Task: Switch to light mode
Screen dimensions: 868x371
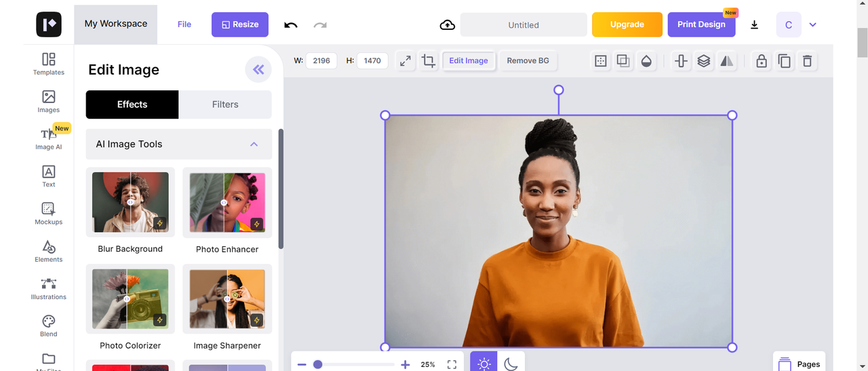Action: click(484, 362)
